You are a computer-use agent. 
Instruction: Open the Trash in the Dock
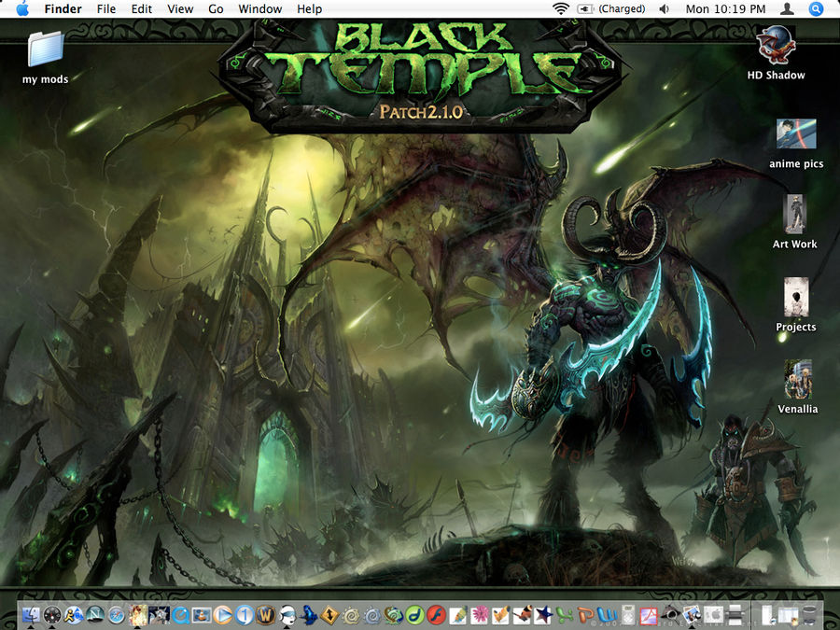tap(809, 616)
